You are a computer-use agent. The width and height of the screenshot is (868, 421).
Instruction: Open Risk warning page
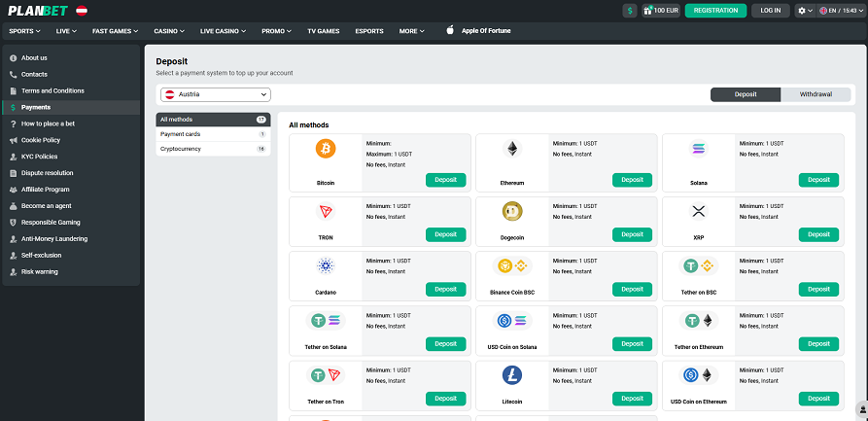pyautogui.click(x=71, y=272)
